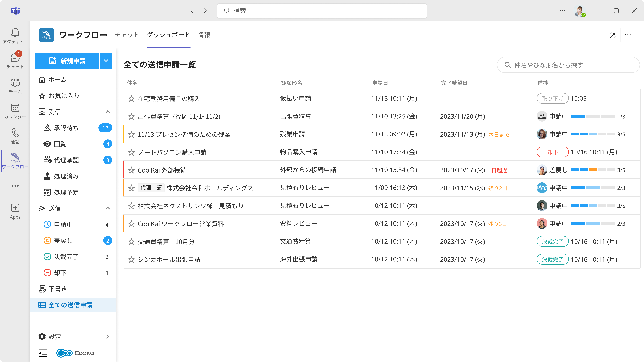Open the 承認待ち approval pending item
The image size is (644, 362).
click(x=66, y=128)
